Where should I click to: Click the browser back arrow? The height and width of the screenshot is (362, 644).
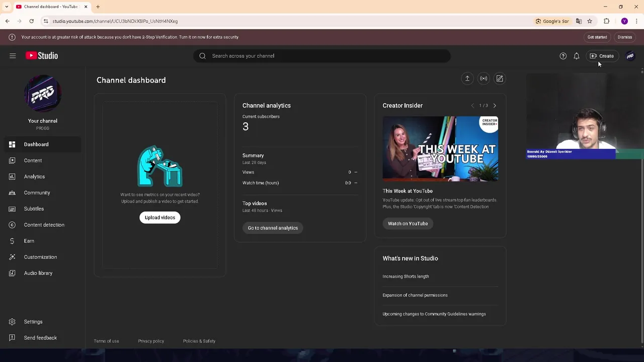[x=7, y=21]
